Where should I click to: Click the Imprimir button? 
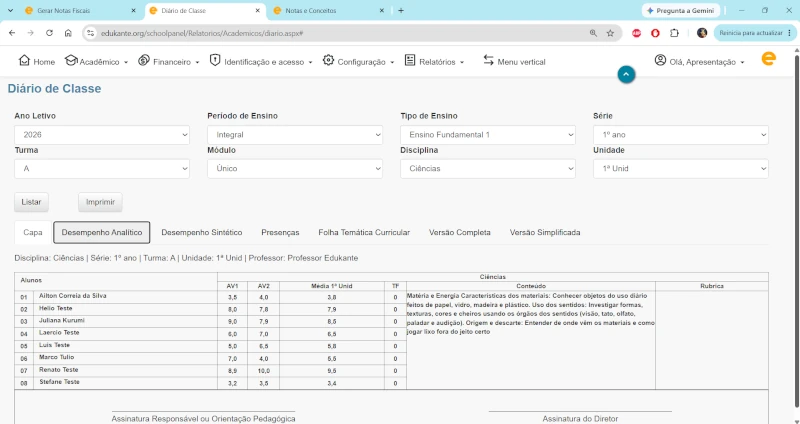(100, 202)
